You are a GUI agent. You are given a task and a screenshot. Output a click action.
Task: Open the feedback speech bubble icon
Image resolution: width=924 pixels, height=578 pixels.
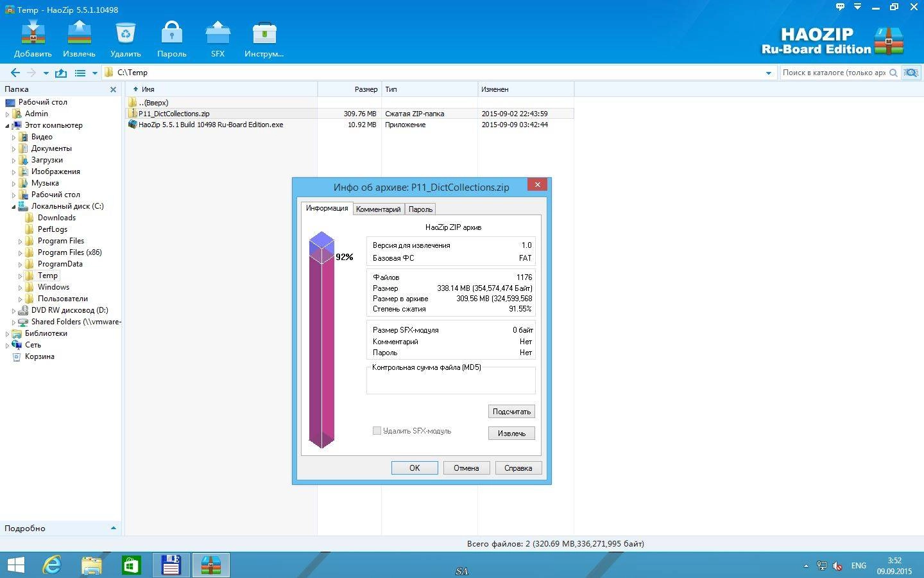[x=840, y=6]
